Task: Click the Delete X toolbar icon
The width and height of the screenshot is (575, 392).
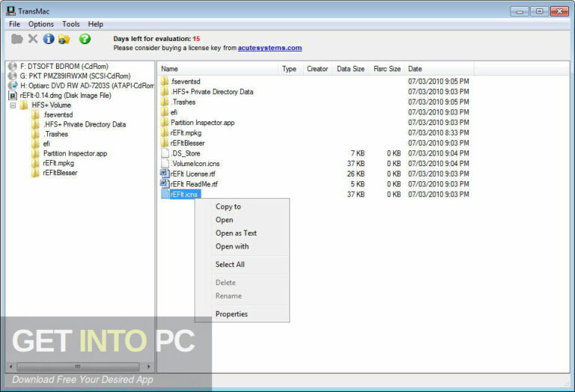Action: (33, 38)
